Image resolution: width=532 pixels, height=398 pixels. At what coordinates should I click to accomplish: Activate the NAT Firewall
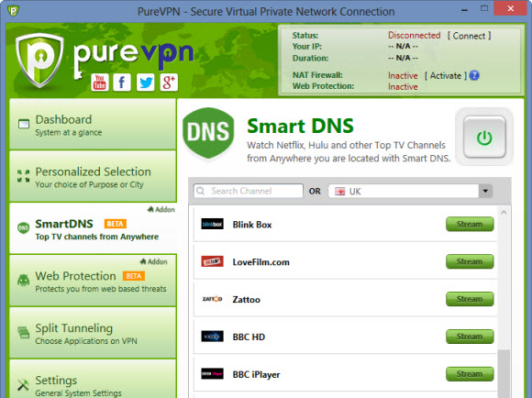click(x=446, y=76)
